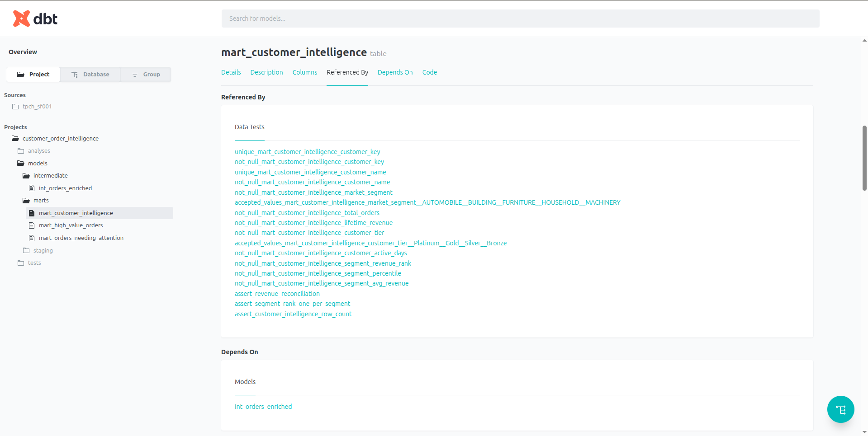The height and width of the screenshot is (436, 868).
Task: Open the Code tab
Action: (x=430, y=72)
